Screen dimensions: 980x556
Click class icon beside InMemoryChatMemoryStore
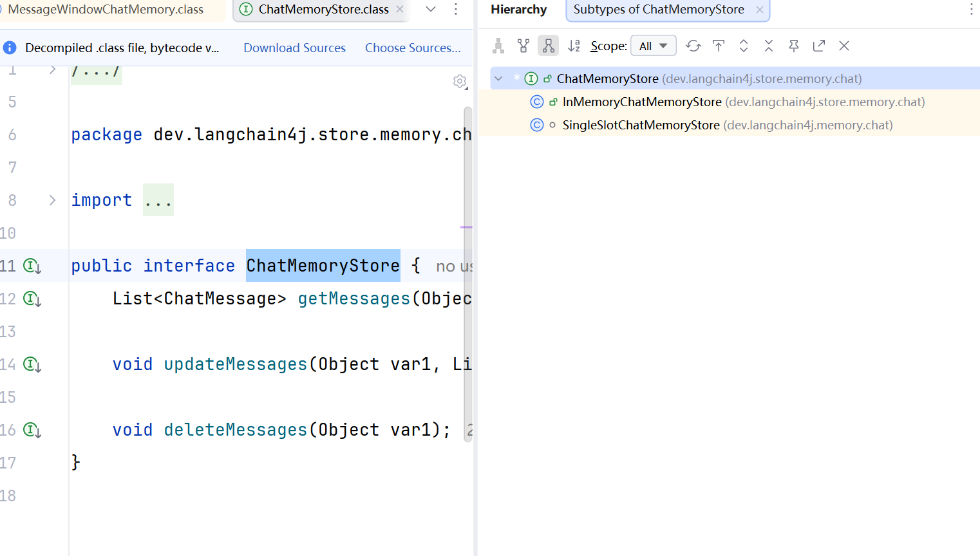click(x=537, y=102)
